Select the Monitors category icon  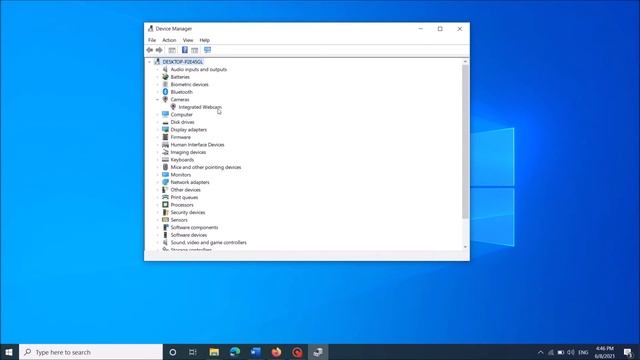[x=165, y=175]
